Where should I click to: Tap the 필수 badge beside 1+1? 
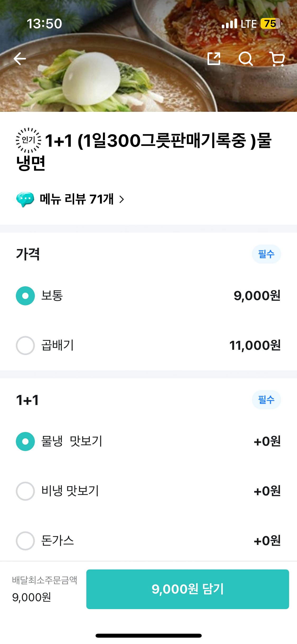coord(266,400)
